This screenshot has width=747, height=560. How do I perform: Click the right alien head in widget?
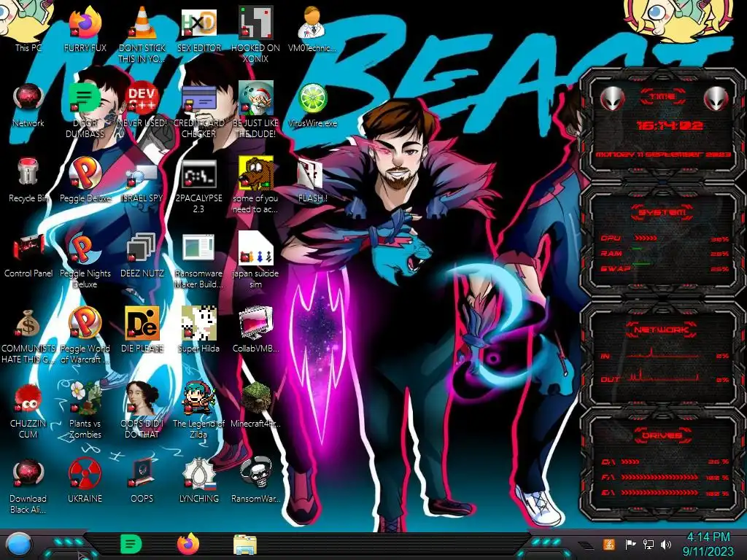click(x=716, y=98)
